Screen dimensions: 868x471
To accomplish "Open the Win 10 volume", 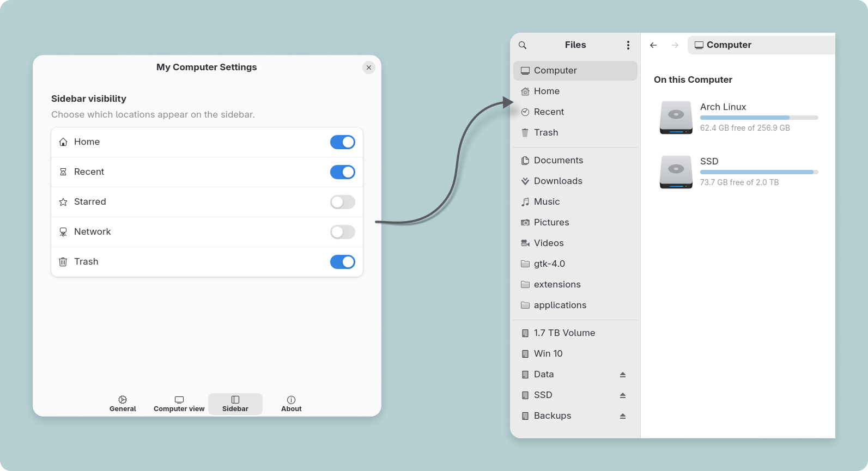I will 575,354.
